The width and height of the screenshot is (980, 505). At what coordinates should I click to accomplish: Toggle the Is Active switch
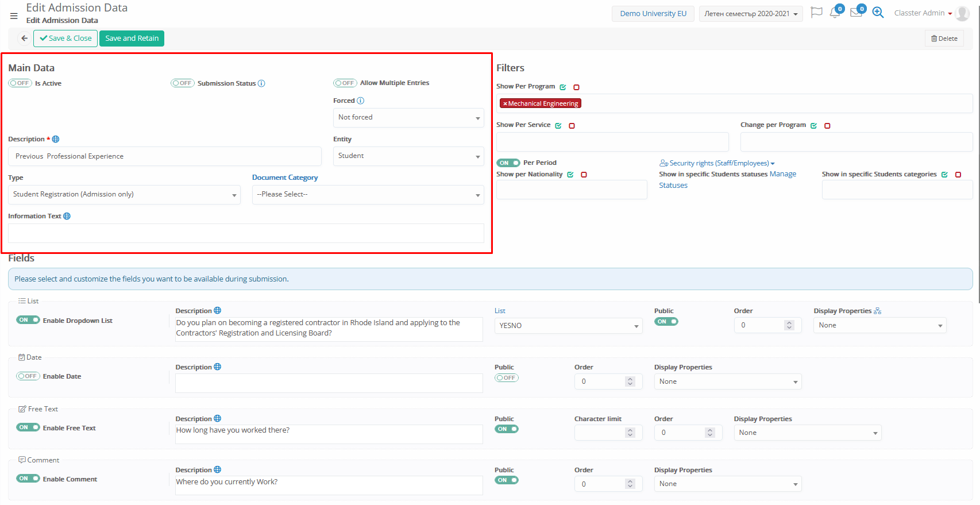[x=20, y=83]
